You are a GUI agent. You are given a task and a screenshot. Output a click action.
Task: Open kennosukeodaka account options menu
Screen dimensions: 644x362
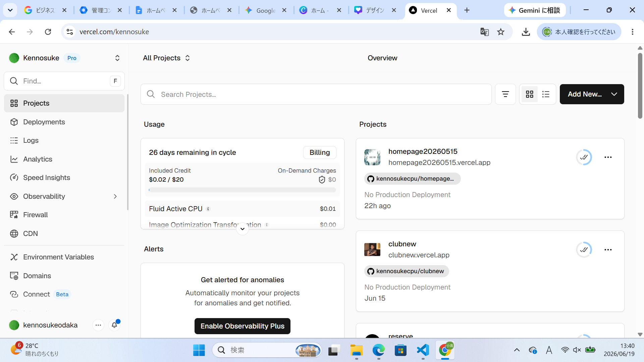click(x=98, y=325)
